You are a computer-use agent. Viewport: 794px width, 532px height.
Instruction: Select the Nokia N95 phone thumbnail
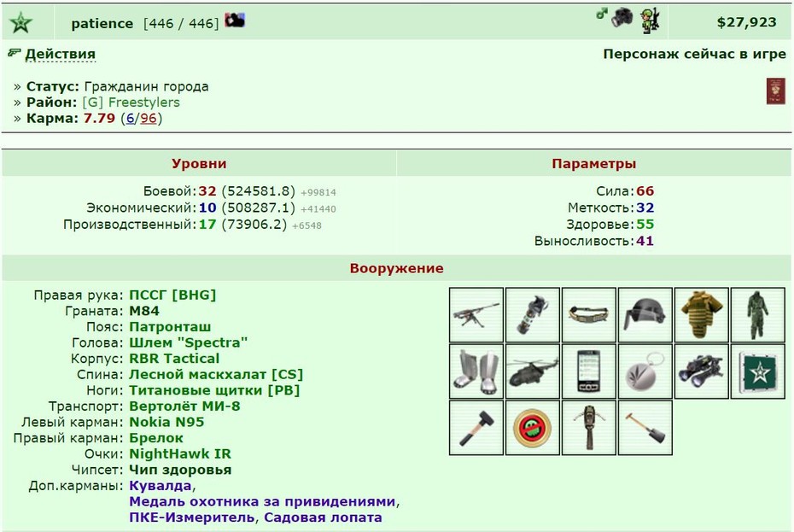[588, 371]
